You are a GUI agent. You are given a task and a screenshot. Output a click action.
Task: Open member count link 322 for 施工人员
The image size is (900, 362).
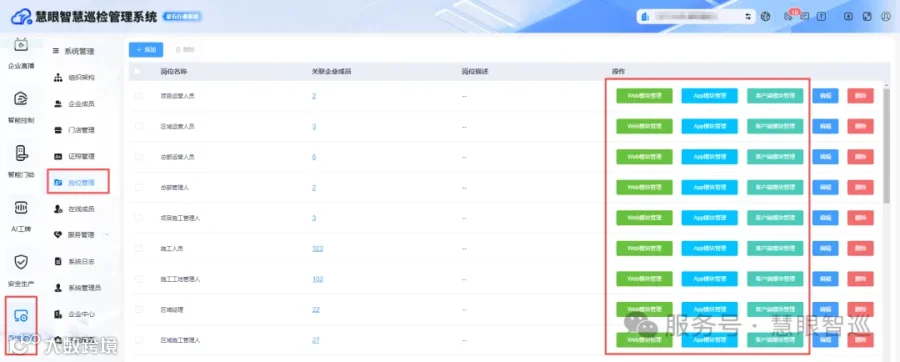317,248
